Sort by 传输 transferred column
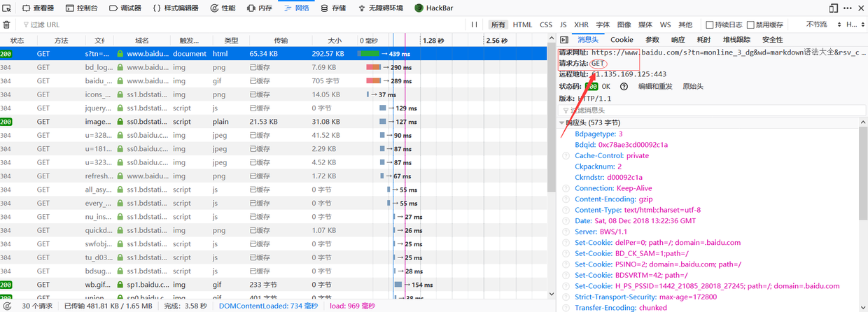This screenshot has height=312, width=868. (281, 41)
